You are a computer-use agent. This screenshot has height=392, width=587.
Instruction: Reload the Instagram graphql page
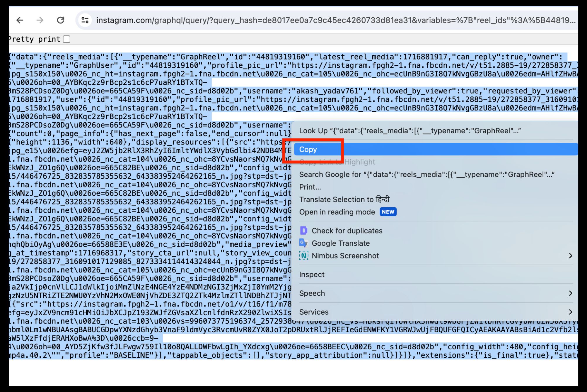click(x=60, y=20)
